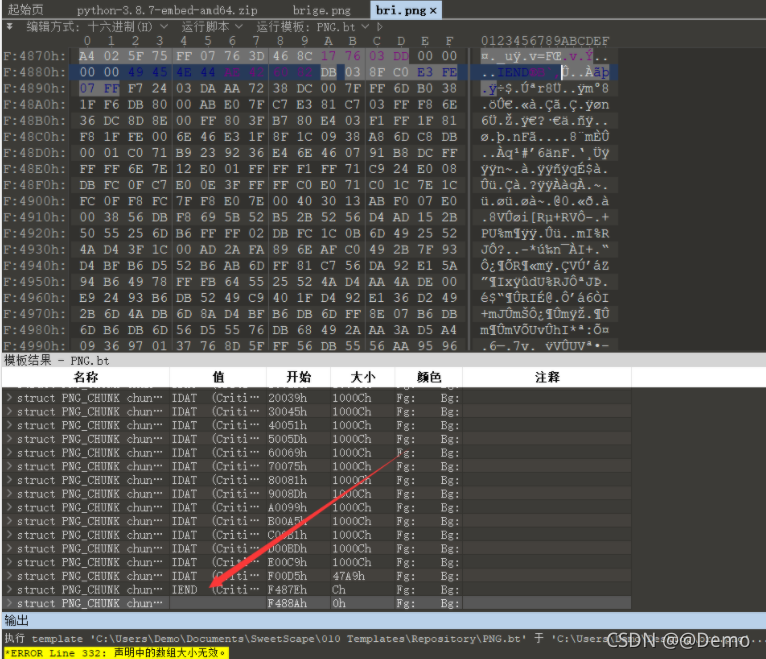This screenshot has width=766, height=659.
Task: Click the ERROR Line 332 message
Action: [116, 653]
